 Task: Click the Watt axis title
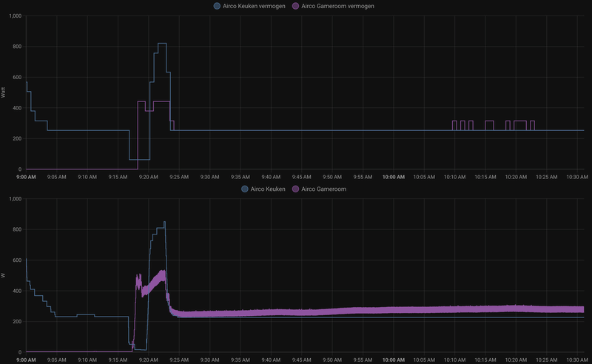tap(3, 92)
